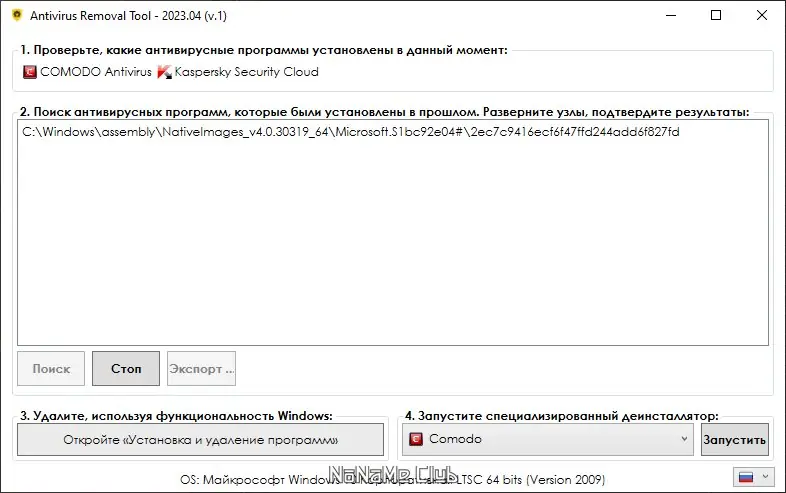
Task: Click the disabled Поиск button
Action: pos(51,369)
